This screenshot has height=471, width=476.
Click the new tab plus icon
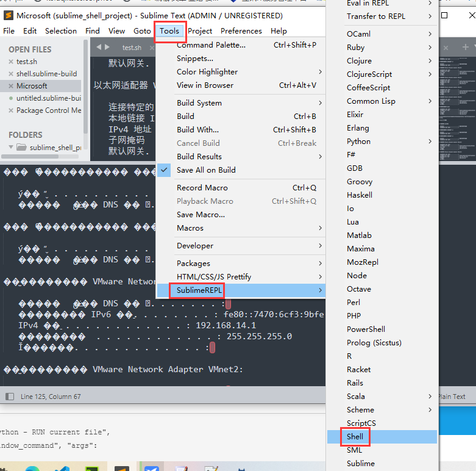point(465,47)
